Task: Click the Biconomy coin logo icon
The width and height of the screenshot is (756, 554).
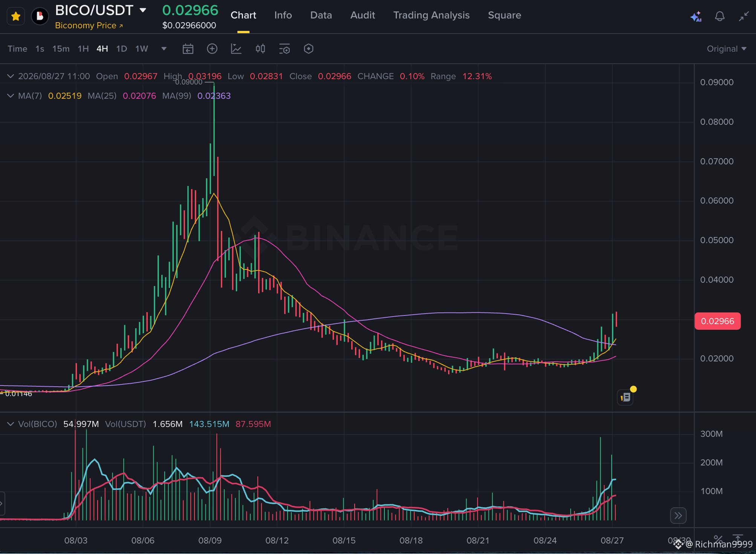Action: tap(40, 16)
